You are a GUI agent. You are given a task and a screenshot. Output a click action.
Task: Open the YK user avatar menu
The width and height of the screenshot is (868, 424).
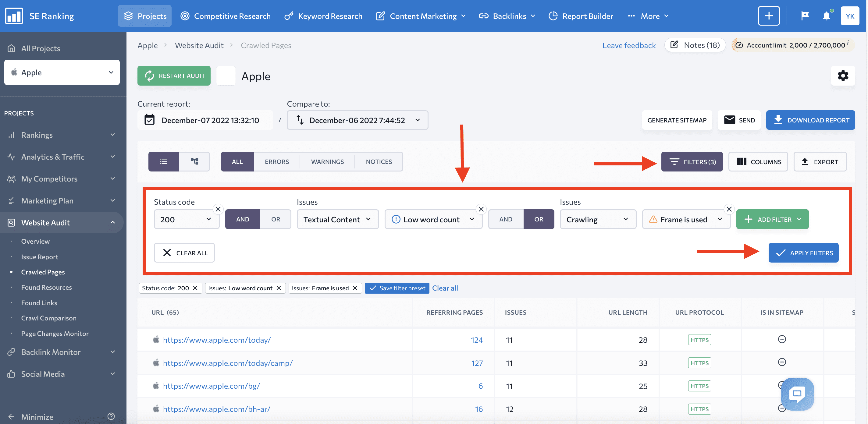pos(850,16)
